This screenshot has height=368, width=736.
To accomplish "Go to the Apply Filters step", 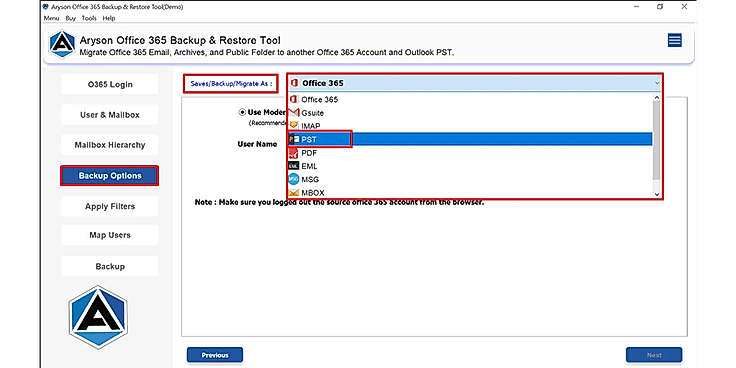I will coord(110,206).
